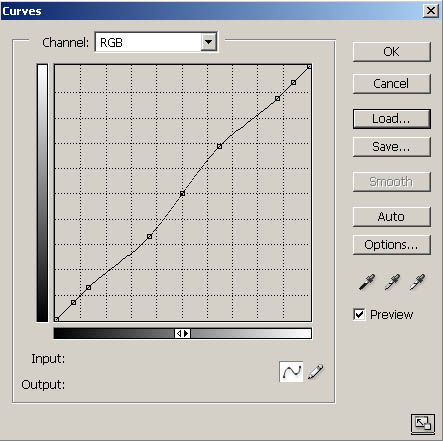Select the white point eyedropper
Image resolution: width=443 pixels, height=441 pixels.
(x=417, y=282)
